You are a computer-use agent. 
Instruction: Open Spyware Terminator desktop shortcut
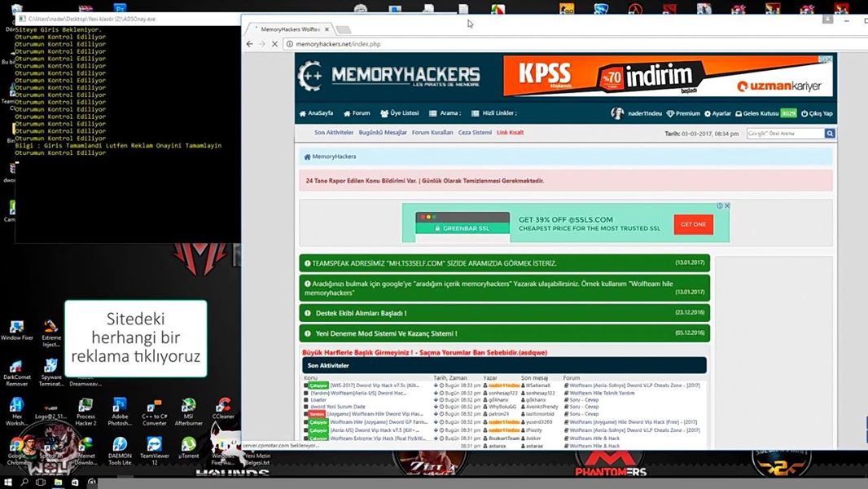[x=51, y=372]
